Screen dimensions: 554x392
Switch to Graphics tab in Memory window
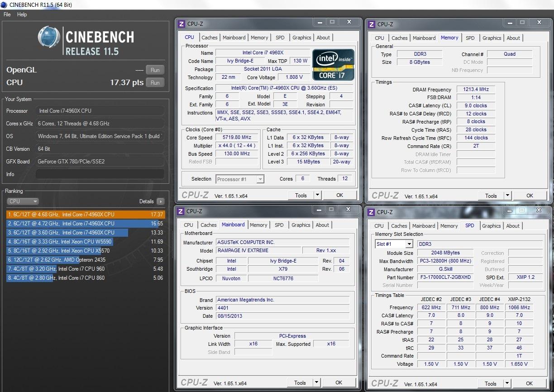point(492,38)
